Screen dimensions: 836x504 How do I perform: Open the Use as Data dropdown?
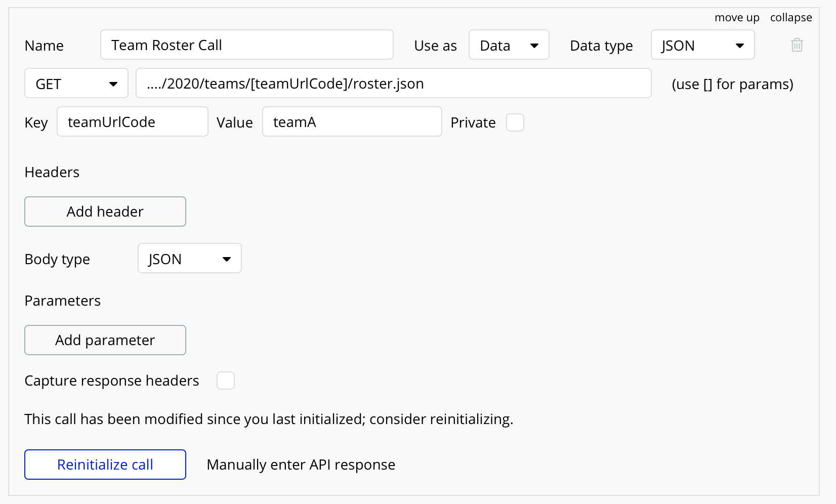pos(509,45)
